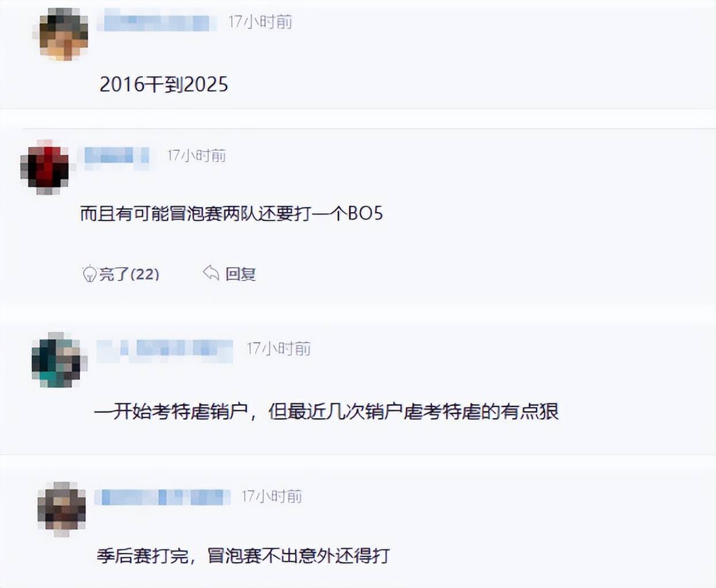Open first commenter's avatar above 2016干到2025

pos(64,33)
